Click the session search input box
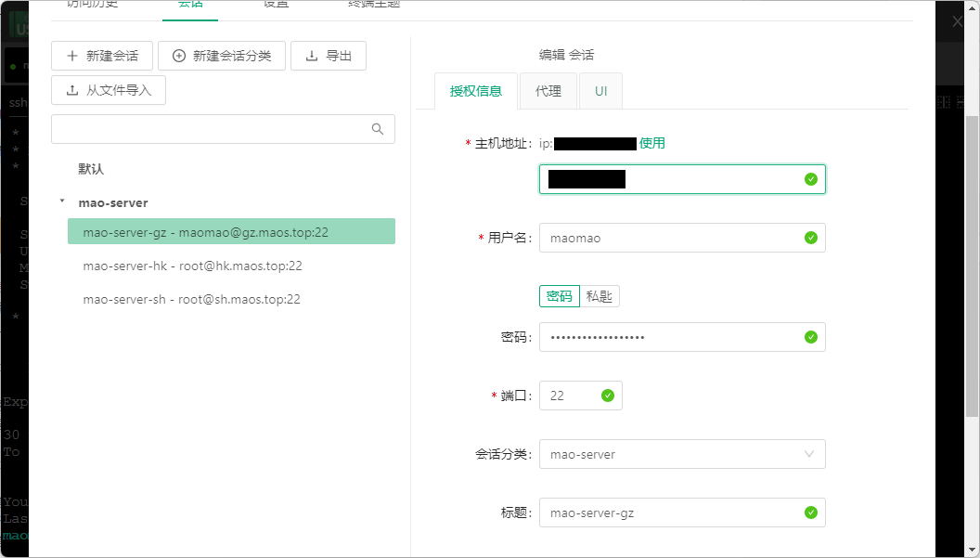 click(x=212, y=129)
